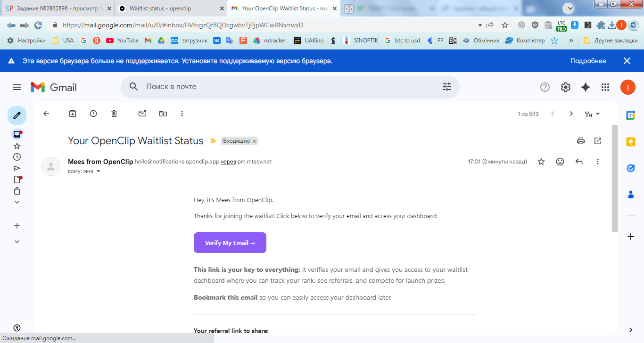This screenshot has height=343, width=644.
Task: Open the Purchases label in sidebar
Action: [x=17, y=191]
